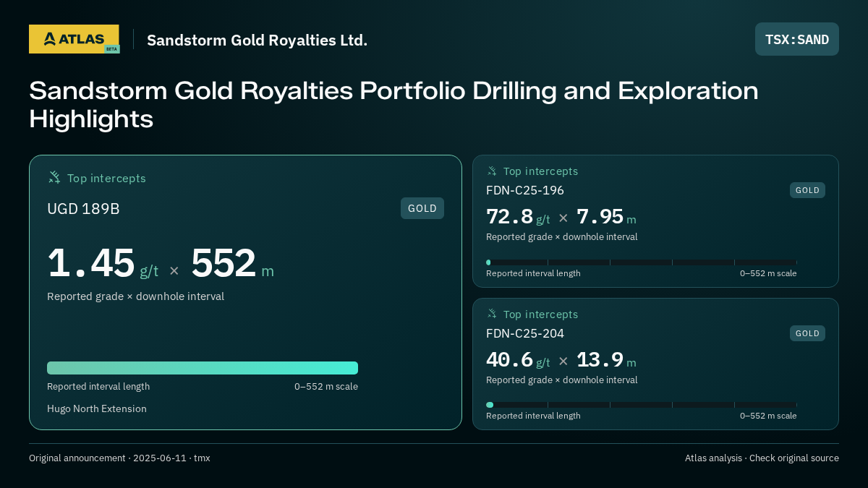Select the FDN-C25-196 hole name
This screenshot has width=868, height=488.
pos(525,190)
